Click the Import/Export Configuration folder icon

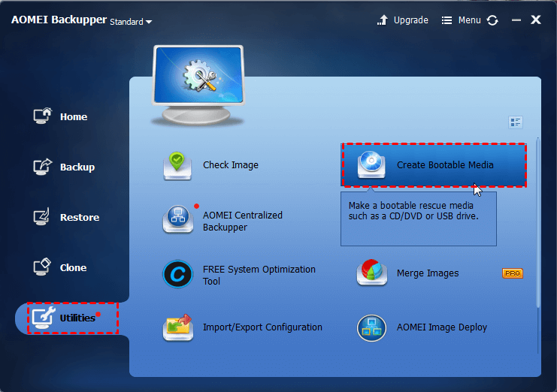(177, 327)
